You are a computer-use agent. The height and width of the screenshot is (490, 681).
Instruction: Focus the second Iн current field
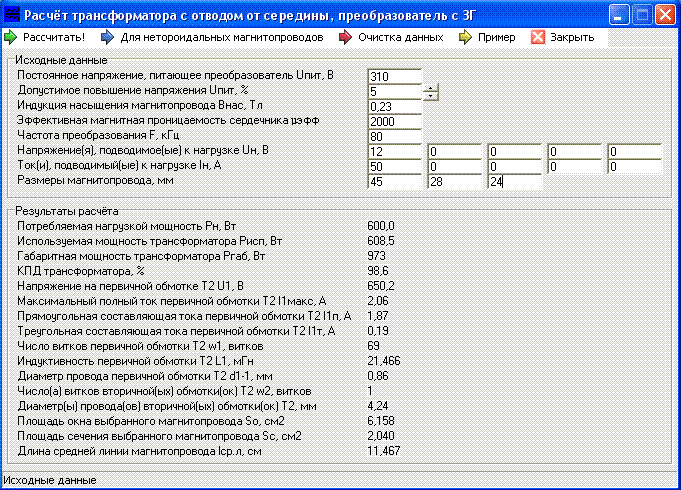pyautogui.click(x=454, y=166)
